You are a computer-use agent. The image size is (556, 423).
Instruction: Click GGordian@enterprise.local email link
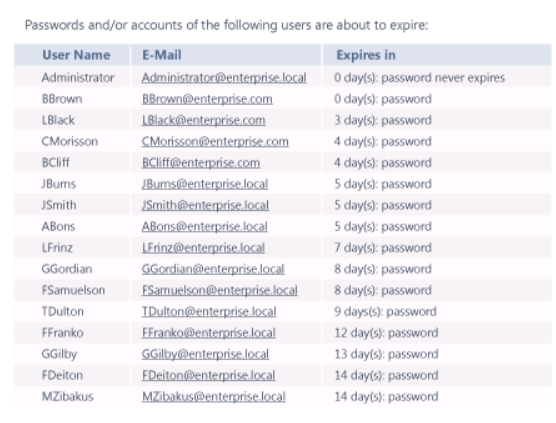tap(213, 269)
